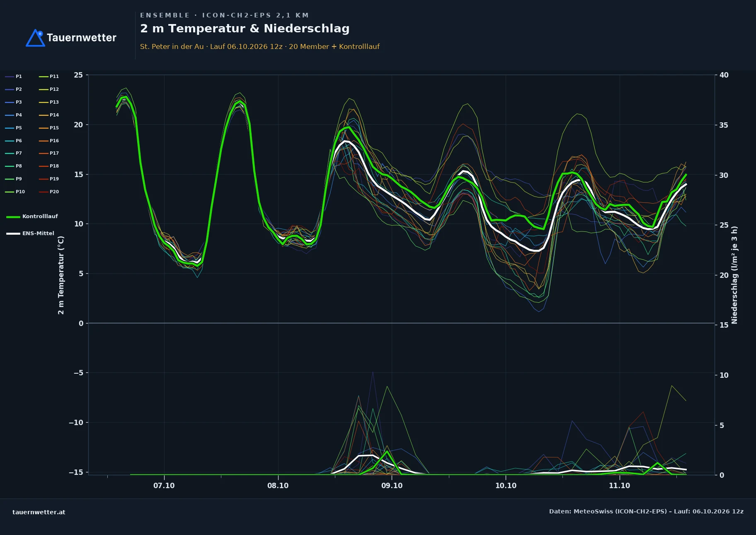Screen dimensions: 756x535
Task: Click the '2 m Temperatur (°C)' axis title
Action: (61, 275)
